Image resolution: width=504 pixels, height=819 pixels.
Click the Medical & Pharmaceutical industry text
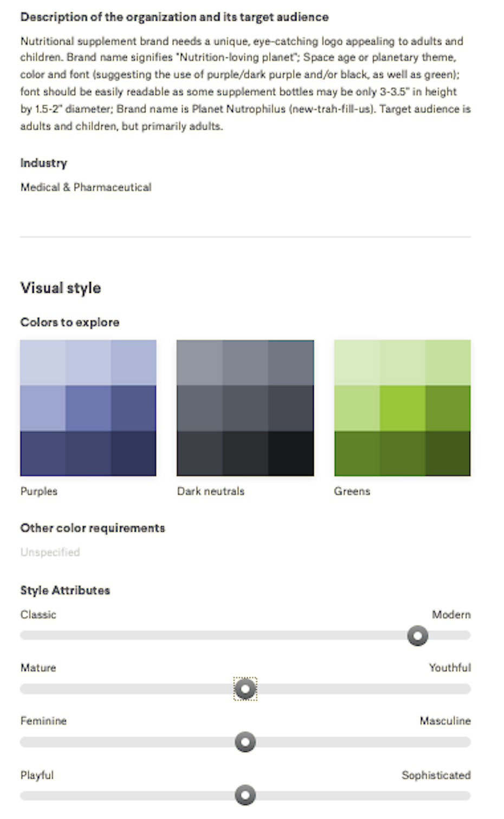pyautogui.click(x=86, y=187)
